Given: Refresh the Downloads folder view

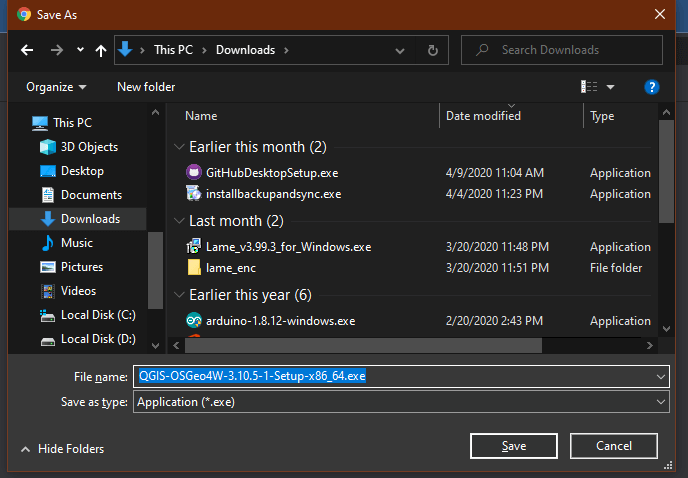Looking at the screenshot, I should point(433,50).
